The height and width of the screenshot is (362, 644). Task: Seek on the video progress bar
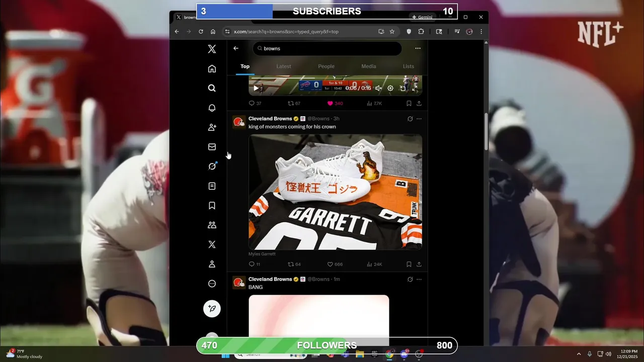[336, 79]
